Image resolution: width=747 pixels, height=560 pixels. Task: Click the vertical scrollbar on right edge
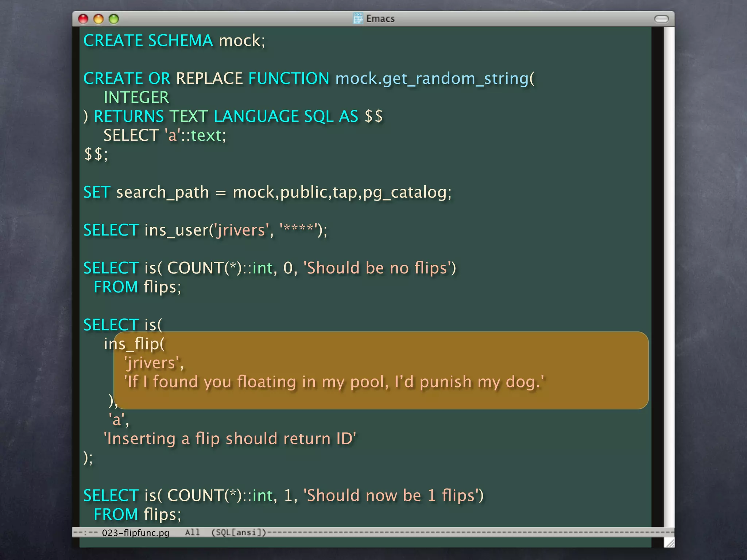tap(669, 277)
